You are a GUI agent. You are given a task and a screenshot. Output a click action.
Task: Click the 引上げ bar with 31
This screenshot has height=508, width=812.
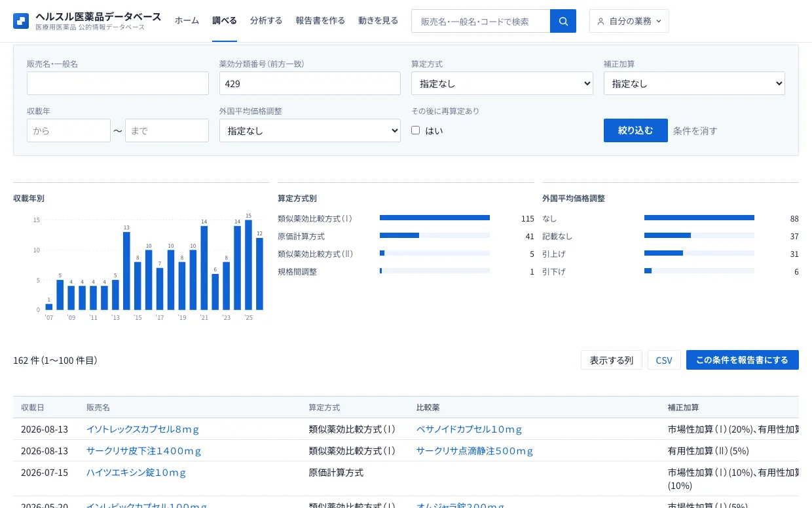(663, 253)
